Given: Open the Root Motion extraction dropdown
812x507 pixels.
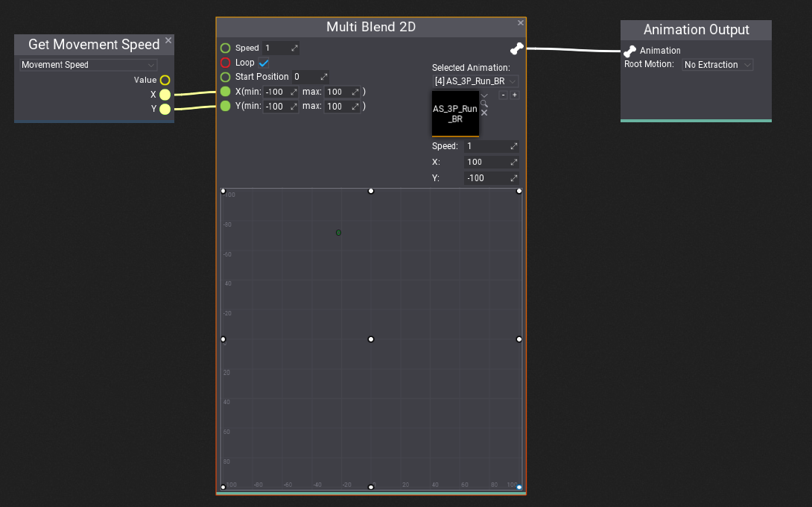Looking at the screenshot, I should (x=717, y=65).
